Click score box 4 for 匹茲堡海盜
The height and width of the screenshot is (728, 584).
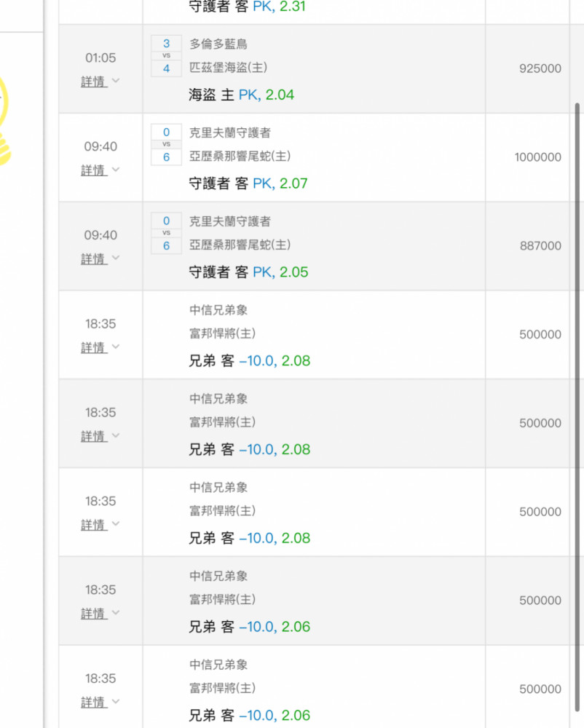(x=166, y=68)
